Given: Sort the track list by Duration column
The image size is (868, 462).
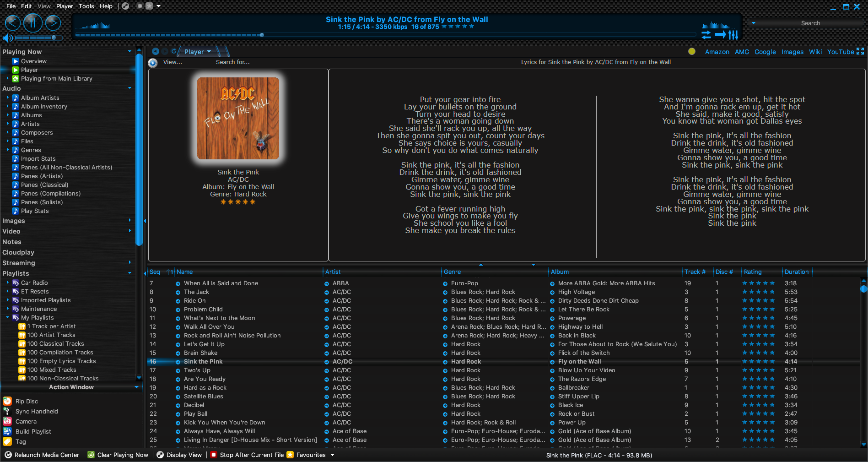Looking at the screenshot, I should point(797,272).
